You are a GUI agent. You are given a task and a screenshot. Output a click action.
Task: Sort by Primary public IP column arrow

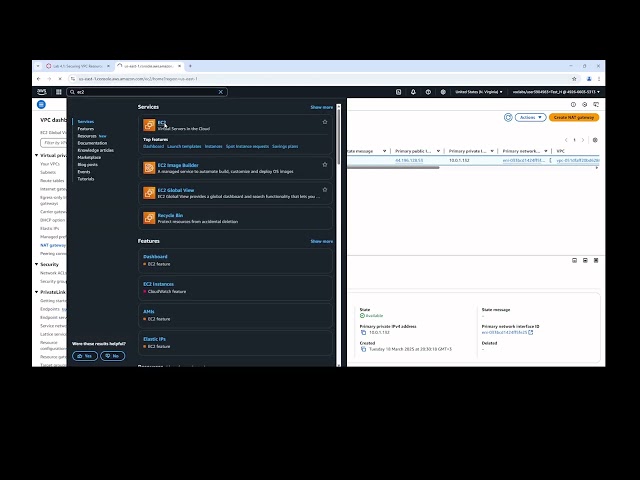point(438,151)
